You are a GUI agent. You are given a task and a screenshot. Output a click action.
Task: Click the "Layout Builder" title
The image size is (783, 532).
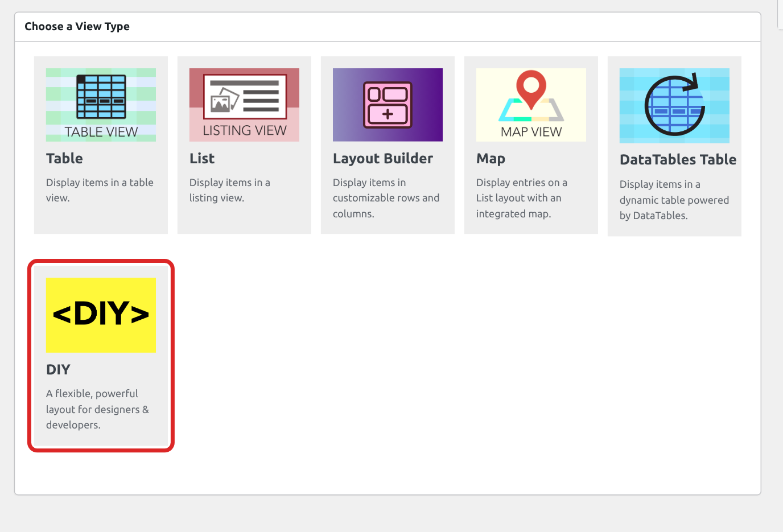383,159
